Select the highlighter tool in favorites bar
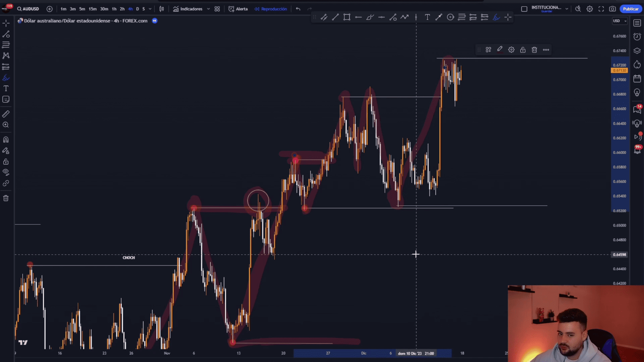Image resolution: width=644 pixels, height=362 pixels. pyautogui.click(x=496, y=17)
